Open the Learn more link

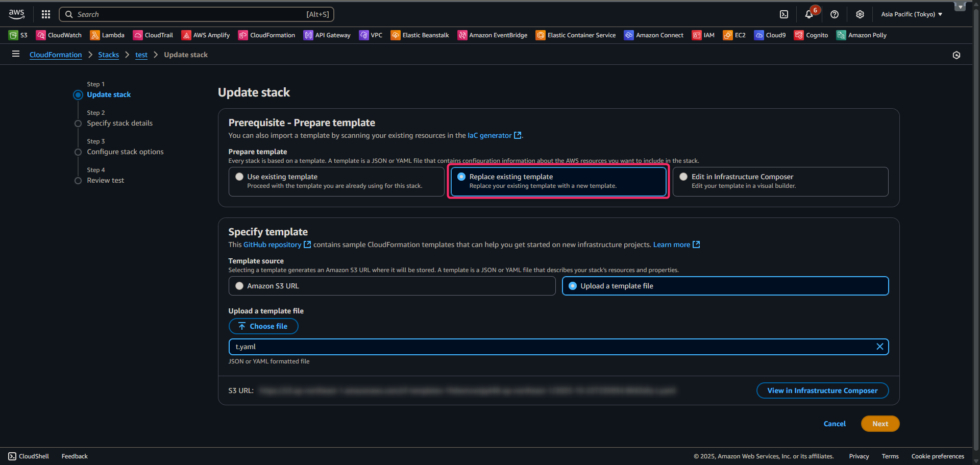(x=676, y=244)
